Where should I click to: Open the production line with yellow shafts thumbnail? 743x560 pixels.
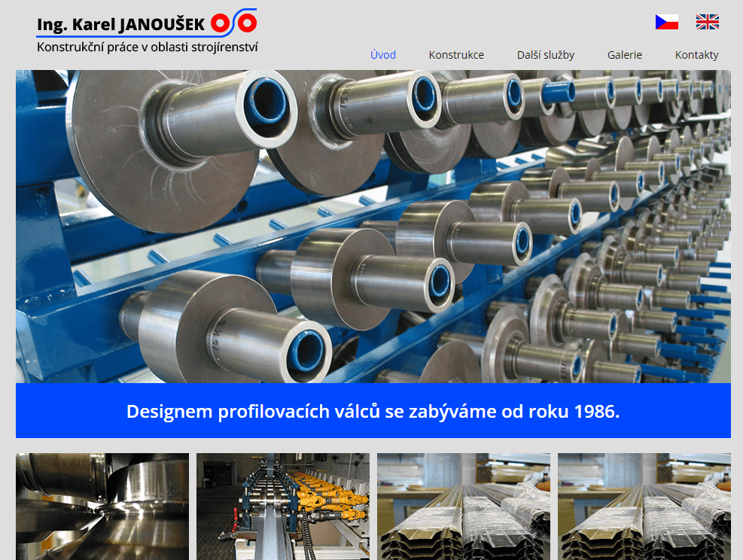click(283, 507)
